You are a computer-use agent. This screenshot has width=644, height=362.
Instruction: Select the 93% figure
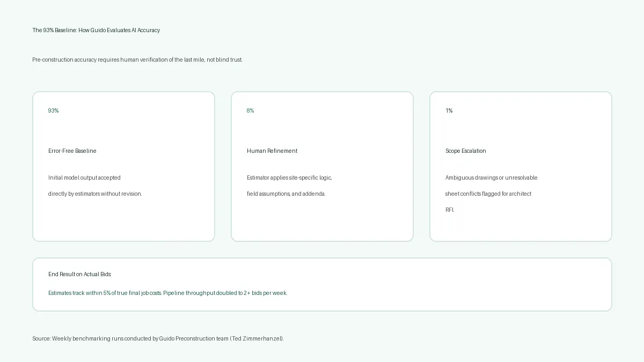pos(54,110)
